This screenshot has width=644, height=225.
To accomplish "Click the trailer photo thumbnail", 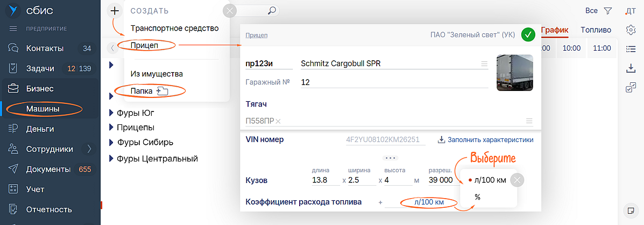I will [x=514, y=72].
